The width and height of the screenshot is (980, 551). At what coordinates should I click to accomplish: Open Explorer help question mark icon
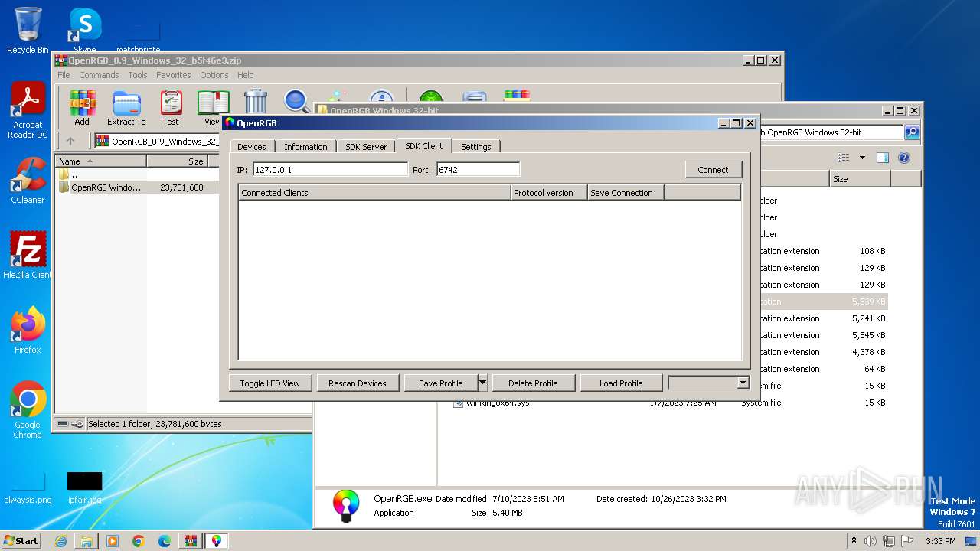pos(904,158)
